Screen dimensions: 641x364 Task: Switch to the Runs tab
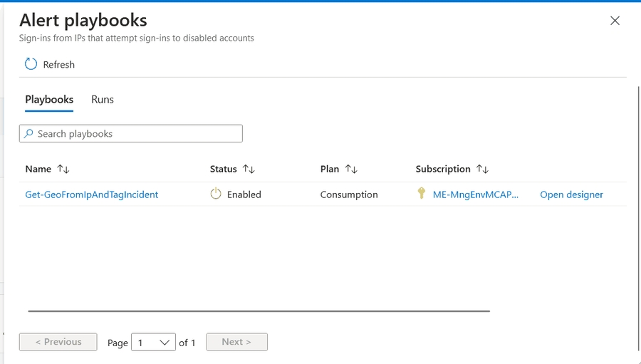[103, 100]
